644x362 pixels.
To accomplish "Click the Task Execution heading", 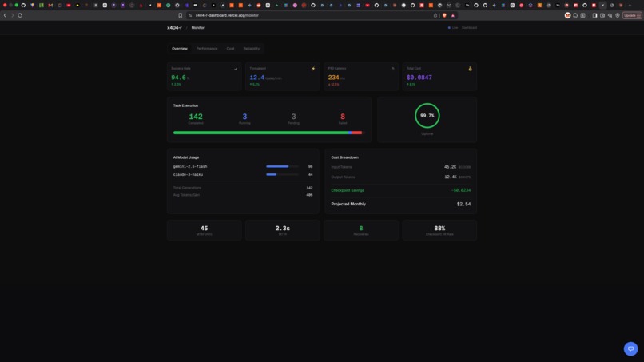I will point(185,105).
